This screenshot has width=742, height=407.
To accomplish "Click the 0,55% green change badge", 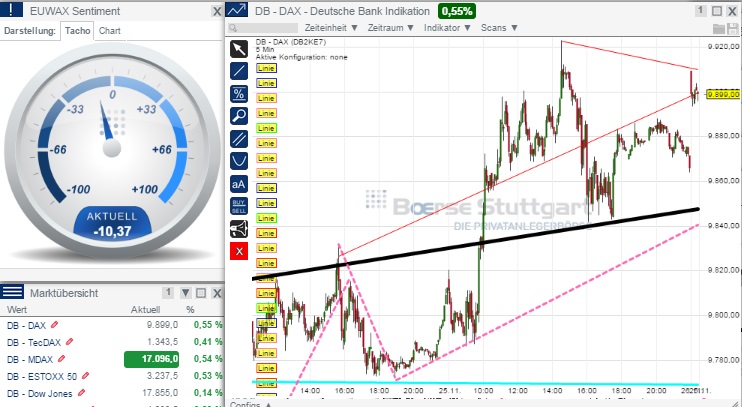I will pos(457,10).
